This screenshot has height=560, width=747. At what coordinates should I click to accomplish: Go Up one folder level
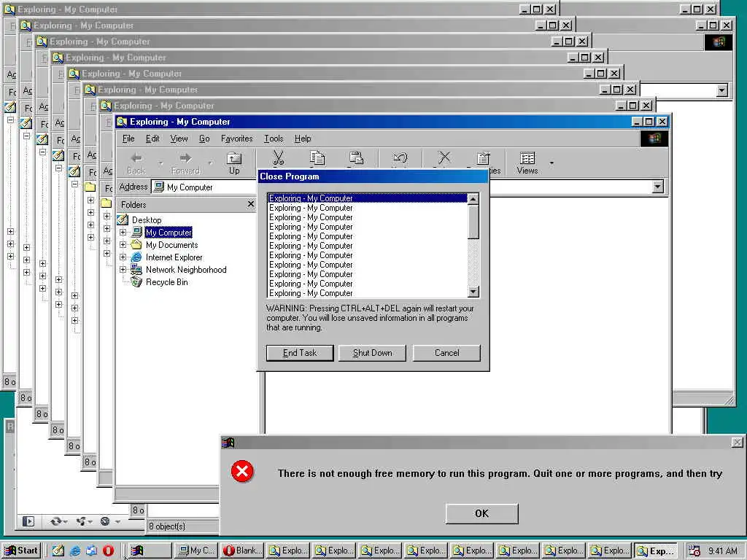point(234,163)
